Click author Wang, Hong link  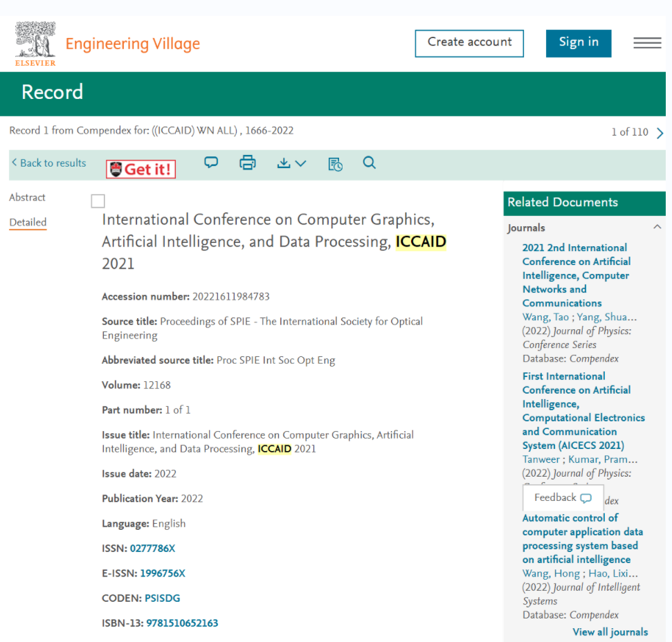tap(551, 574)
